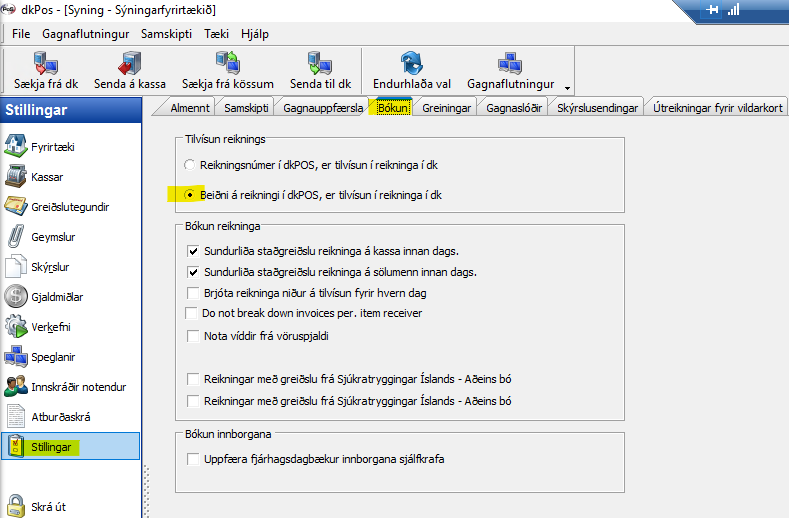This screenshot has width=789, height=518.
Task: Open Greiðslutegundir in the sidebar
Action: [70, 207]
